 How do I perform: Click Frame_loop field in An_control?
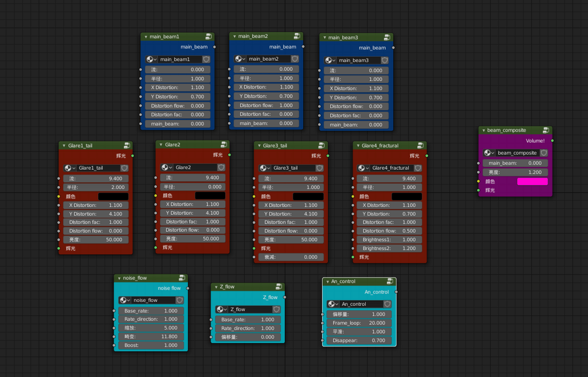359,323
